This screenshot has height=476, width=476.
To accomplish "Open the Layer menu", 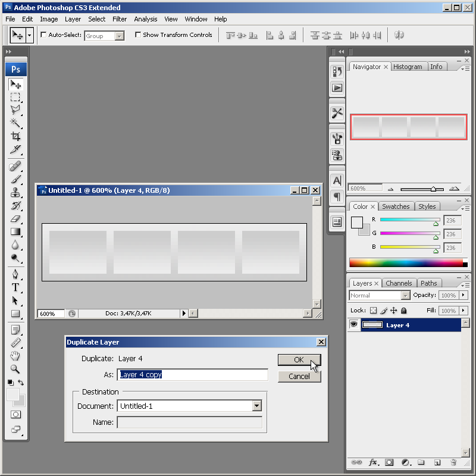I will click(73, 19).
